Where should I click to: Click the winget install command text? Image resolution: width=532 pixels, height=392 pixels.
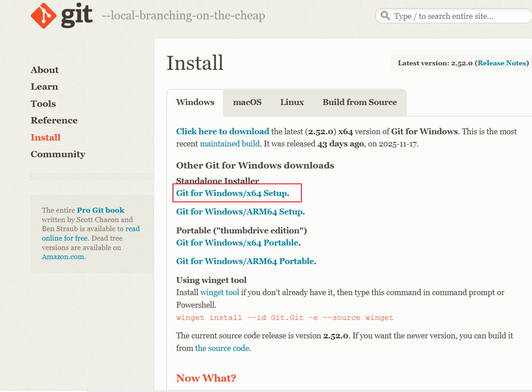285,318
